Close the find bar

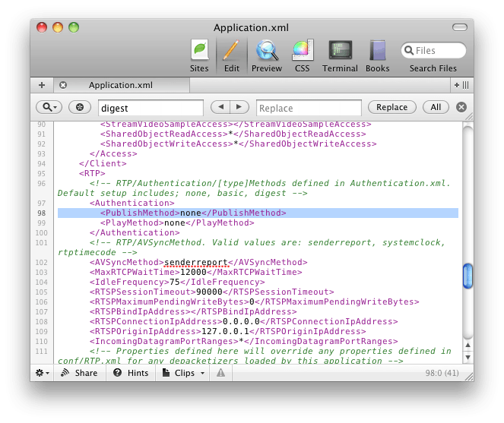461,107
